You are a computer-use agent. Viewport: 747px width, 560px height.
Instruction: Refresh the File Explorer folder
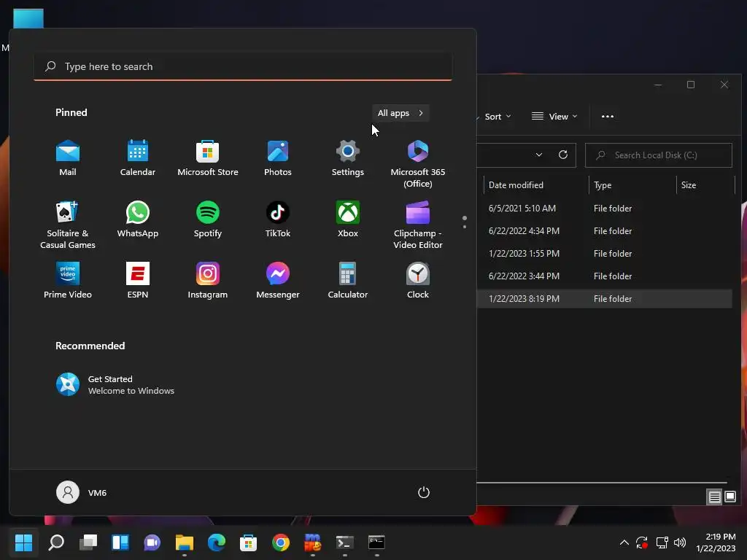[x=563, y=155]
